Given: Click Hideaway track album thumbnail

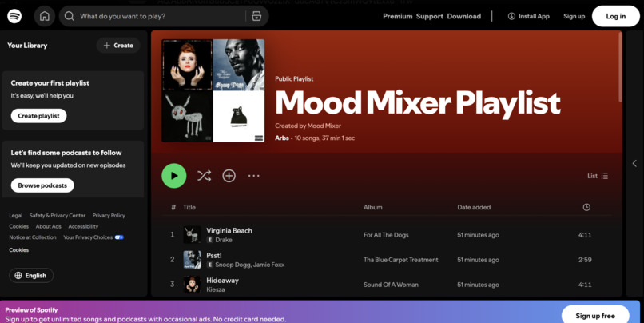Looking at the screenshot, I should point(192,285).
